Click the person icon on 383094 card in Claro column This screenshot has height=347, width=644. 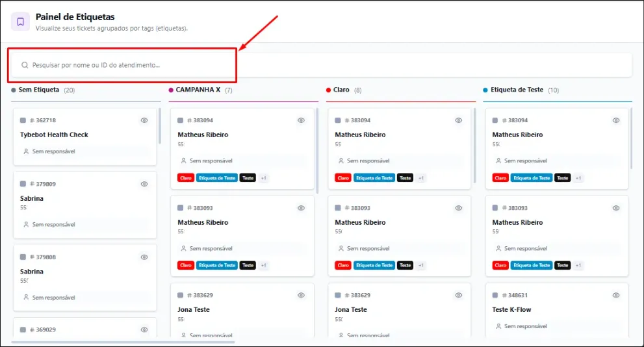341,161
